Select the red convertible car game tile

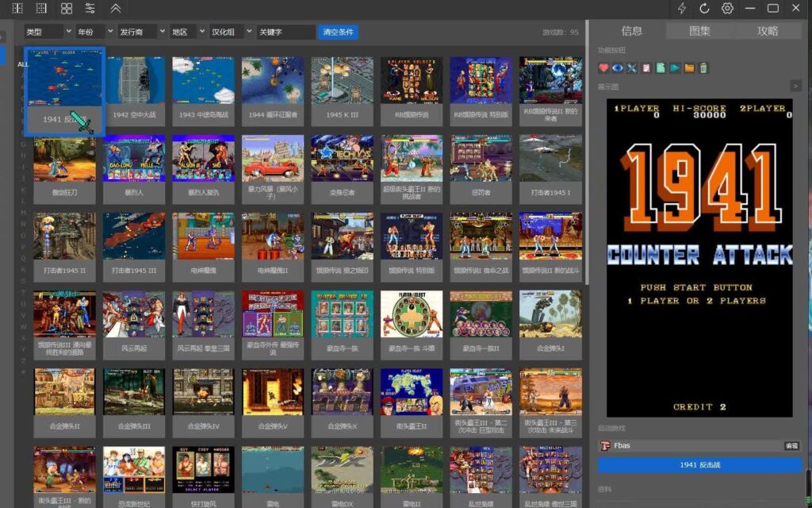click(273, 169)
